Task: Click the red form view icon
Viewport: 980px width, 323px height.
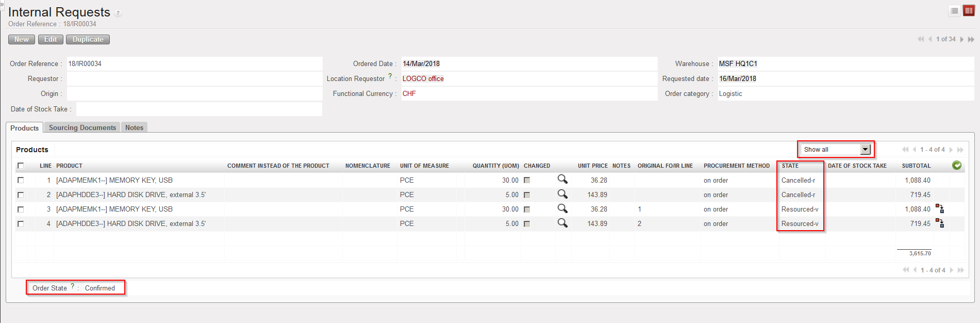Action: (x=969, y=11)
